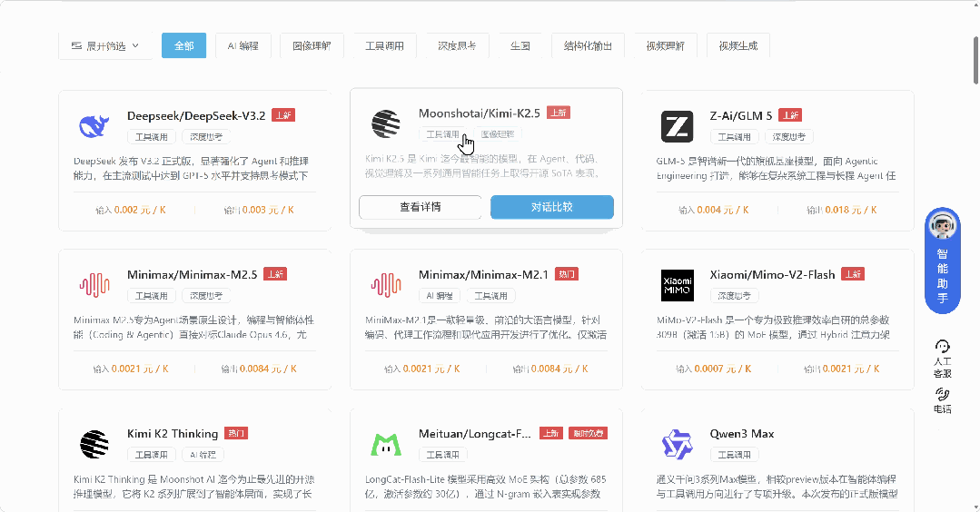Click the 图像理解 tag on Kimi-K2.5 card

click(x=498, y=134)
